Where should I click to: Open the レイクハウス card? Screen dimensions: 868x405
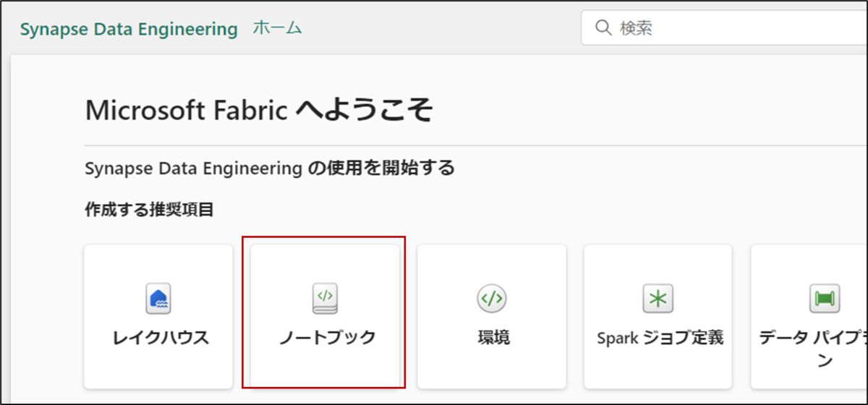click(158, 317)
